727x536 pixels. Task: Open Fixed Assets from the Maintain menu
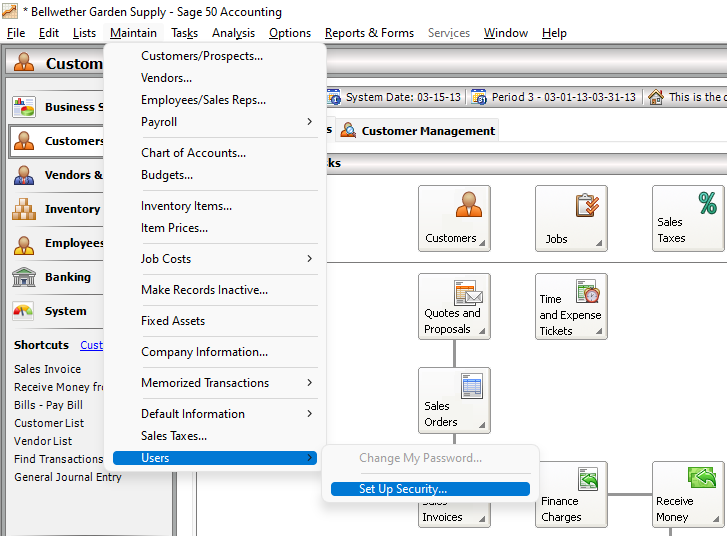[215, 320]
